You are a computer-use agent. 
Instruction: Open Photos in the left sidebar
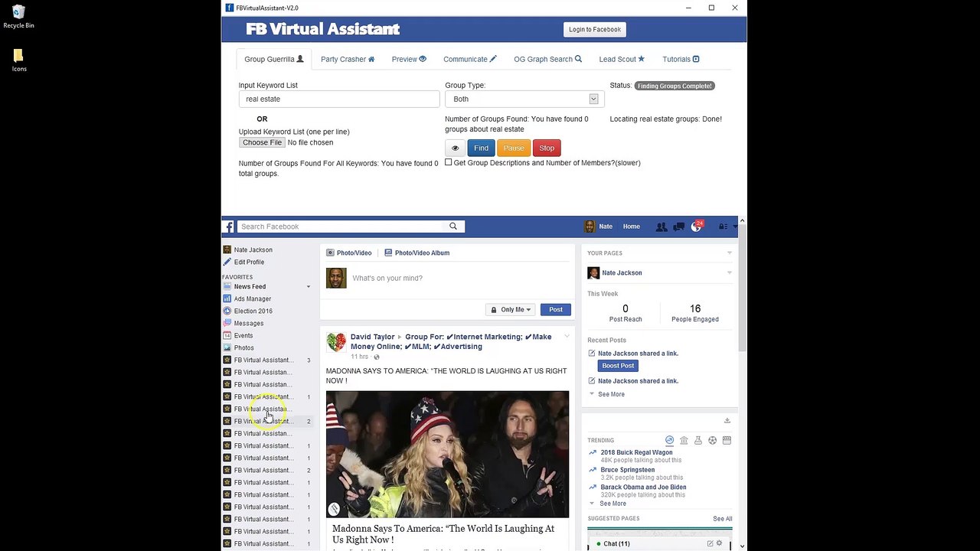(243, 347)
